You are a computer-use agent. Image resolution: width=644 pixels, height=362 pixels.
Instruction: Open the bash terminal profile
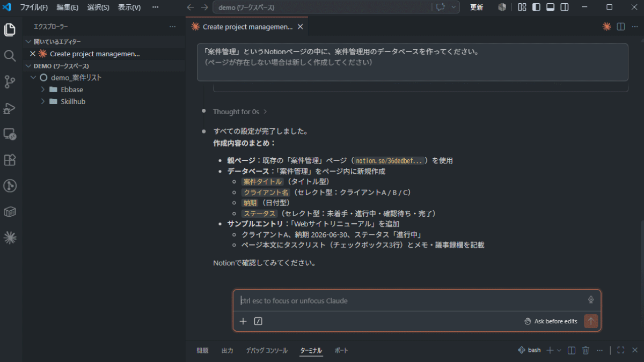point(529,350)
